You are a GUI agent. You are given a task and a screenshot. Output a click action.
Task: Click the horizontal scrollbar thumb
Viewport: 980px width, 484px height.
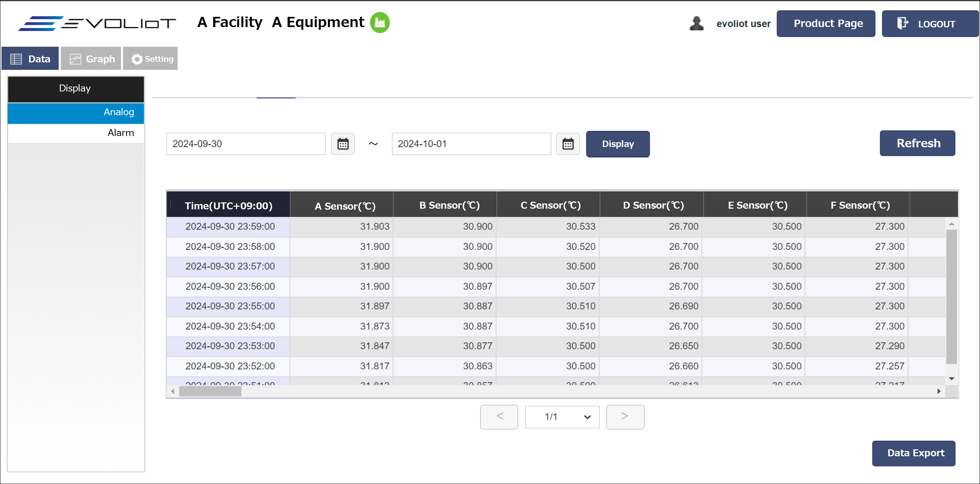tap(210, 391)
